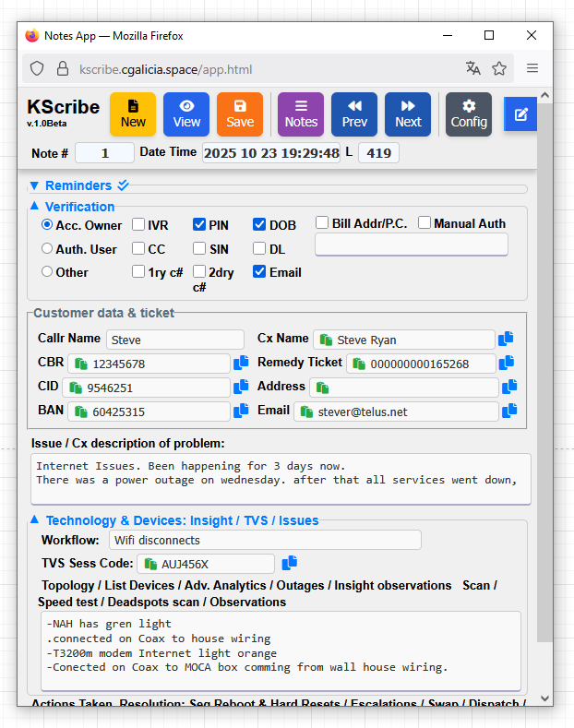Click the Firefox translate page icon
574x728 pixels.
(x=472, y=68)
